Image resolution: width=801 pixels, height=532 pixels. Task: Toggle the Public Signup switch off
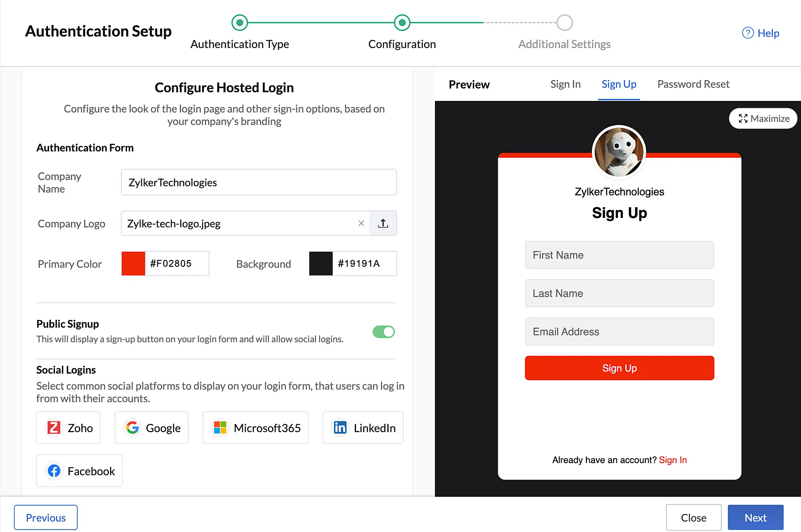[x=384, y=332]
